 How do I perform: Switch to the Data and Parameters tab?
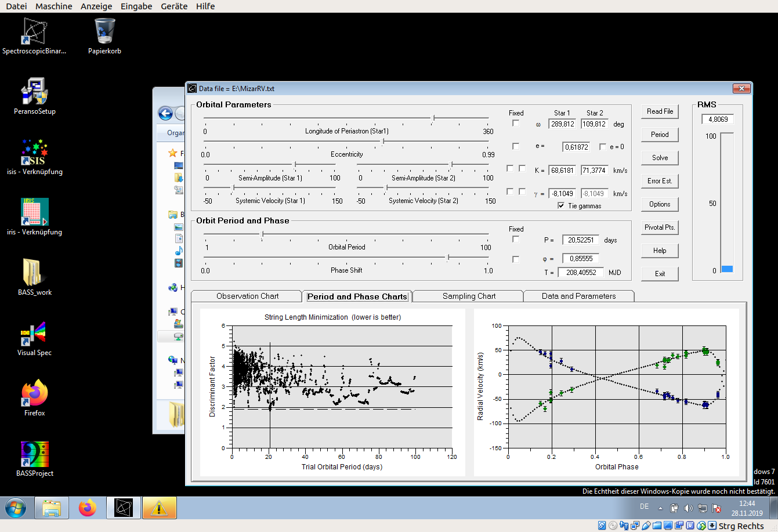point(578,296)
